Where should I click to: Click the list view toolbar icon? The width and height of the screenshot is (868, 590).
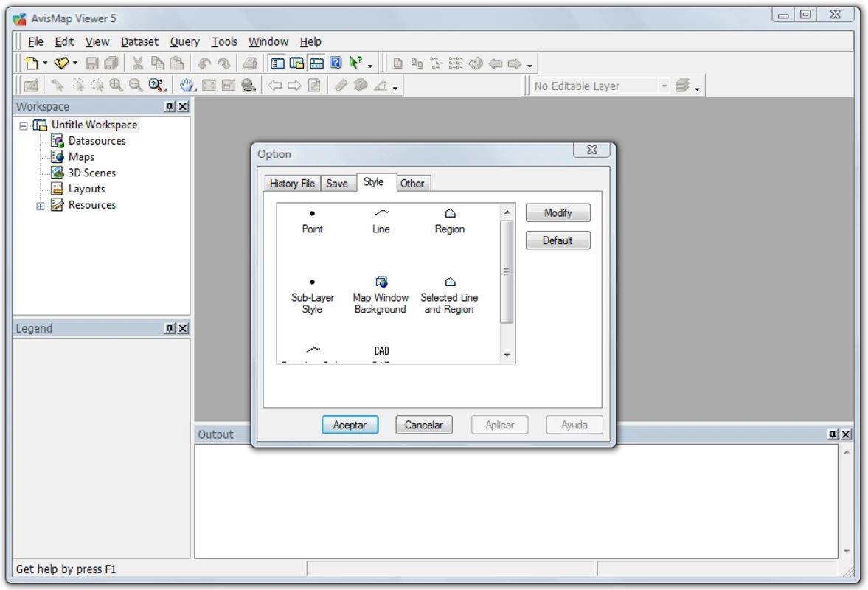tap(437, 63)
